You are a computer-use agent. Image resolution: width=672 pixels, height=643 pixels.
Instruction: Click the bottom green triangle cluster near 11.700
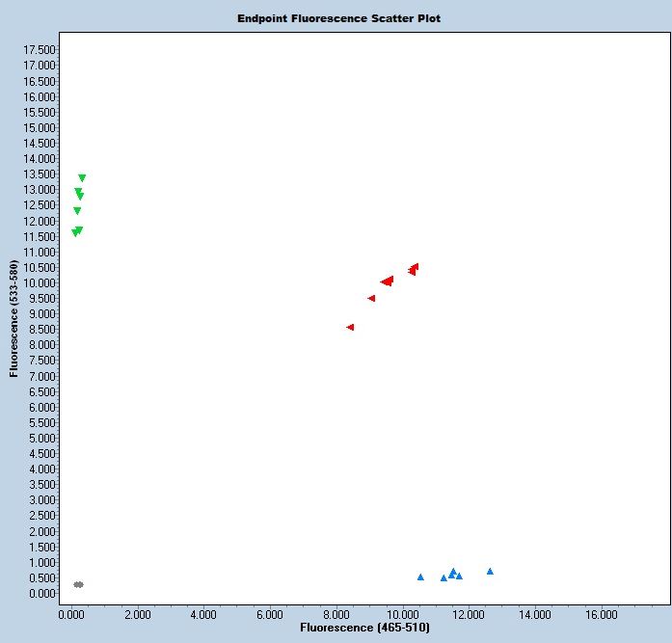(77, 231)
